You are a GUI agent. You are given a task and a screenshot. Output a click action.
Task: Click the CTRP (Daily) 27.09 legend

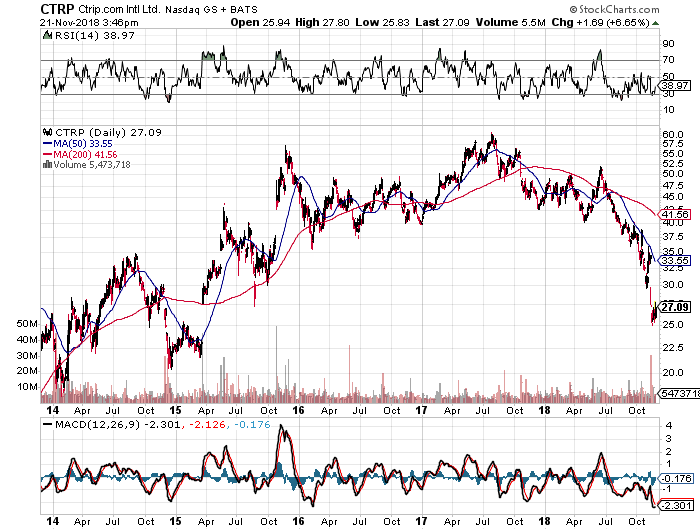pos(108,133)
